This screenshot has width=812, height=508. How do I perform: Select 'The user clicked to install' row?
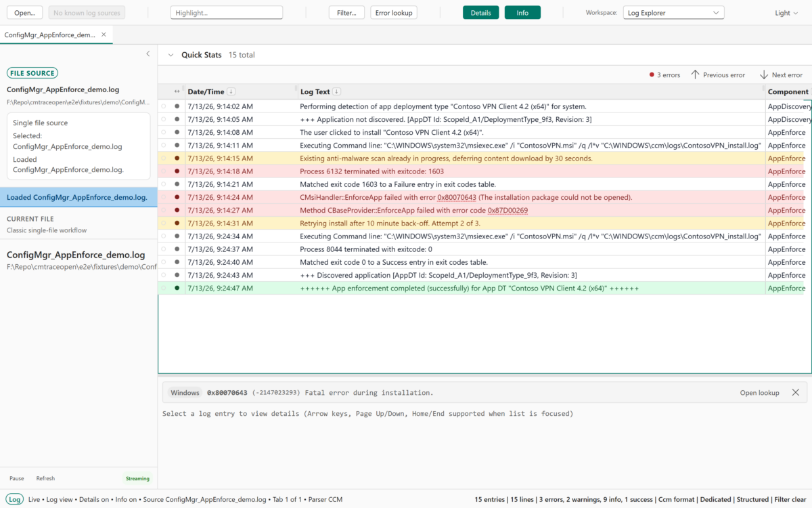tap(484, 132)
